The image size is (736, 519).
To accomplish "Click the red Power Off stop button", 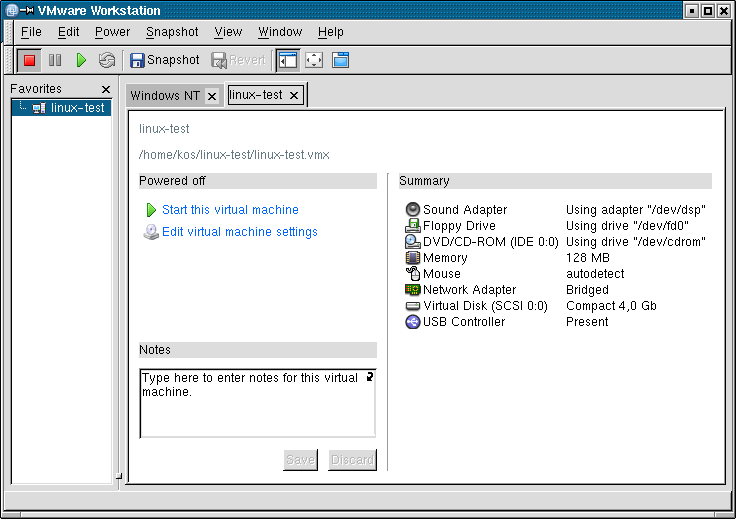I will (30, 60).
